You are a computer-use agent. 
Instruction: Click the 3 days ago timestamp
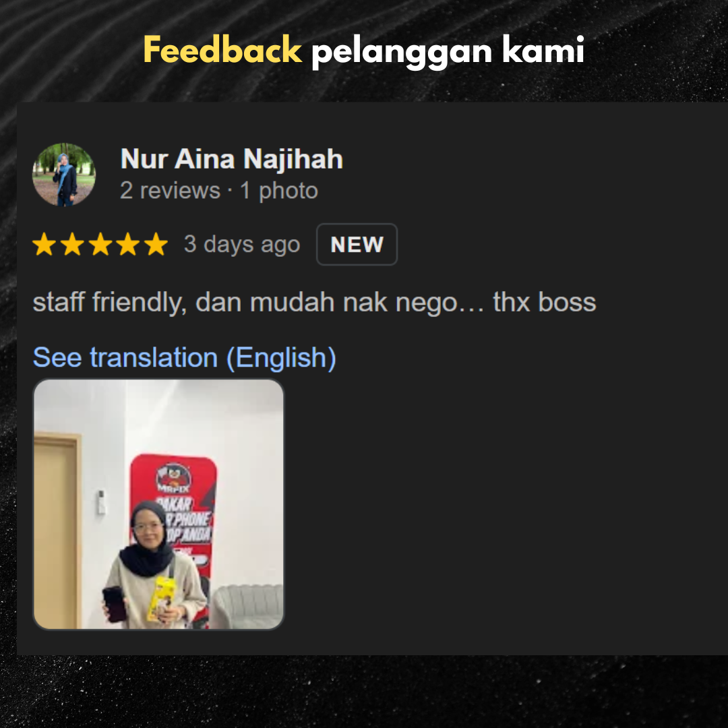[x=242, y=244]
